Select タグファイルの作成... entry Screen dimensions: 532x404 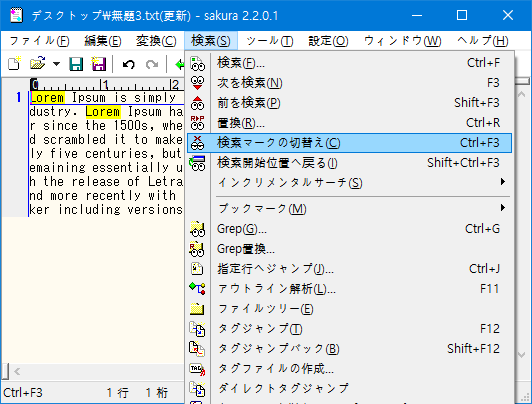click(x=349, y=369)
